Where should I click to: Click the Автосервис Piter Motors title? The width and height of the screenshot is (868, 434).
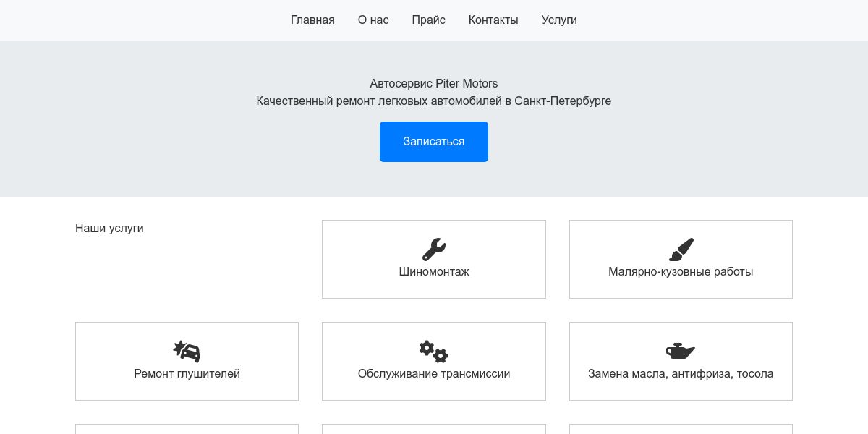[x=434, y=84]
